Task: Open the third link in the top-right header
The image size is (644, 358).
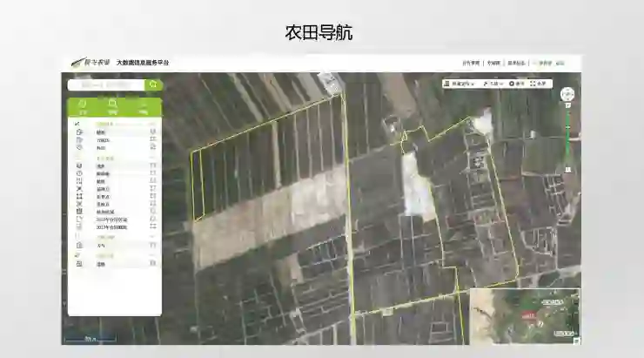Action: [x=516, y=63]
